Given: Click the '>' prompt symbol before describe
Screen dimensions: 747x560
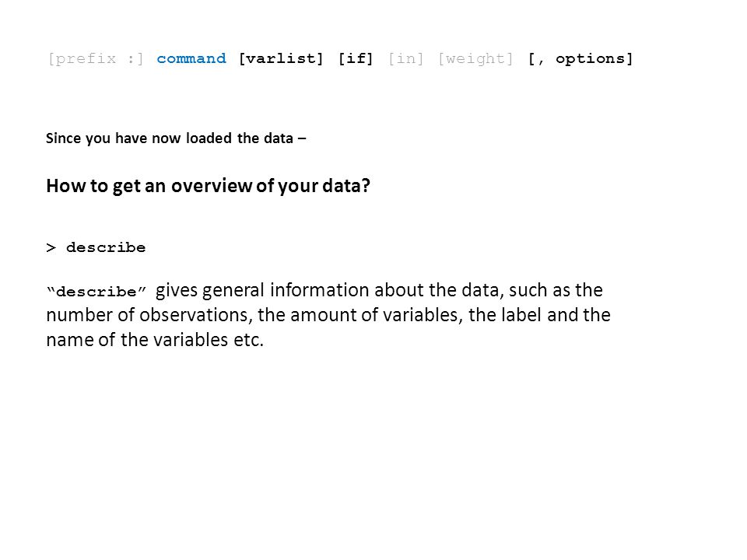Looking at the screenshot, I should 51,247.
